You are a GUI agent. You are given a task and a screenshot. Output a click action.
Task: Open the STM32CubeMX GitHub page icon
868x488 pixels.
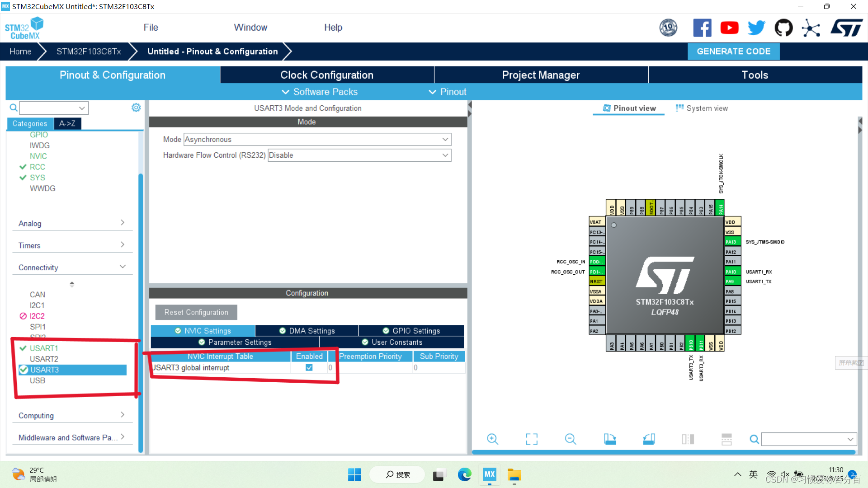coord(783,28)
